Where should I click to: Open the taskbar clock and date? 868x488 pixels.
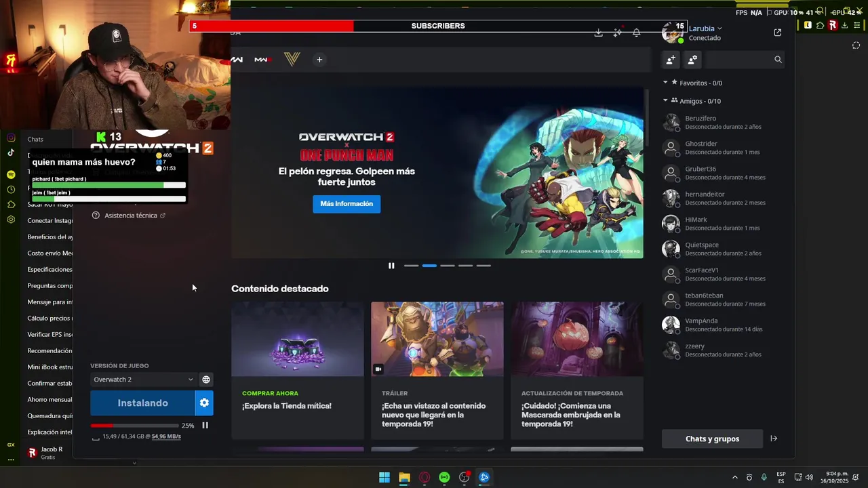[x=834, y=477]
